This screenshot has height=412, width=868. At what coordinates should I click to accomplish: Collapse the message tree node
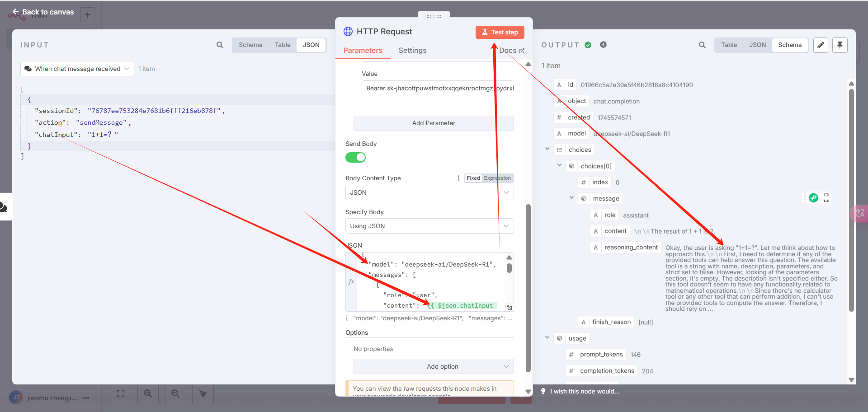pyautogui.click(x=571, y=198)
